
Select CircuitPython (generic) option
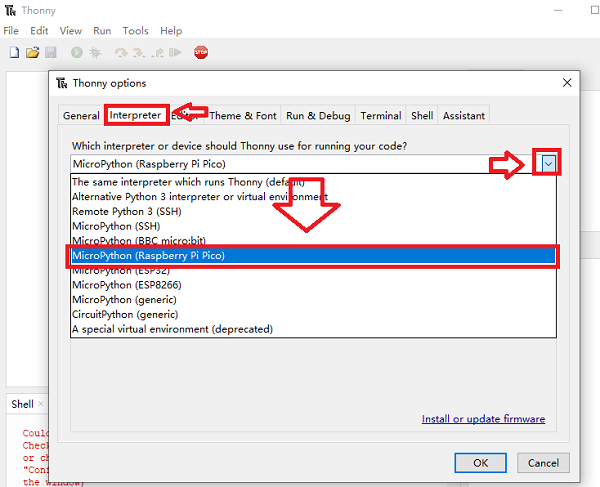pos(313,314)
